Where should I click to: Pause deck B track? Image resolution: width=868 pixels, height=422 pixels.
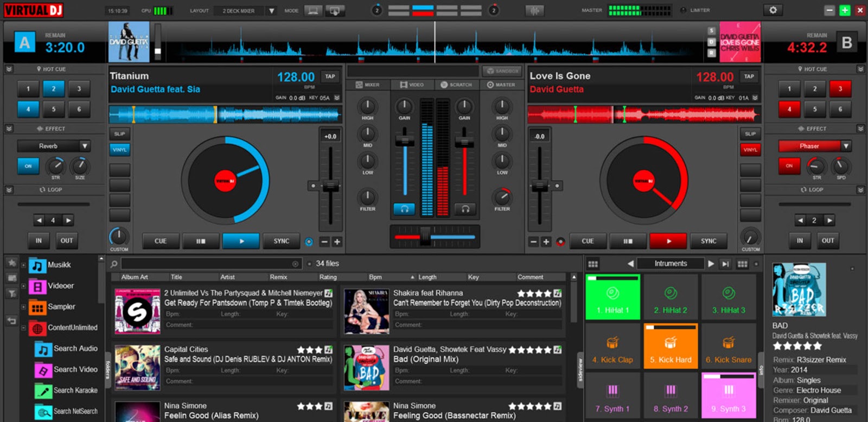(x=628, y=241)
